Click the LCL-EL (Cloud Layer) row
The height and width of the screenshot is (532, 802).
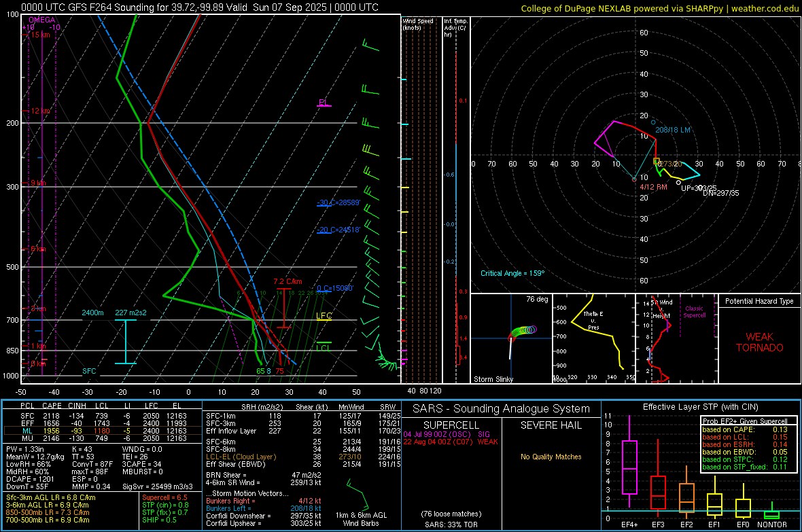(303, 457)
